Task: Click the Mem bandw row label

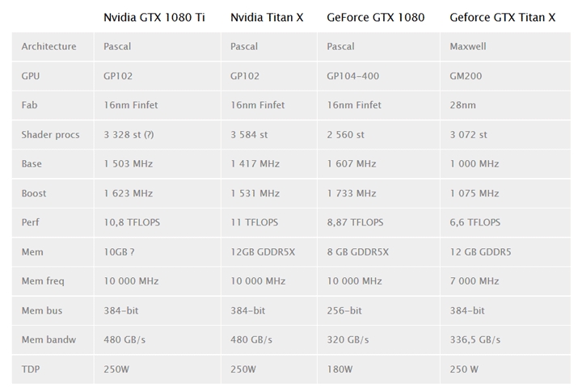Action: [x=48, y=339]
